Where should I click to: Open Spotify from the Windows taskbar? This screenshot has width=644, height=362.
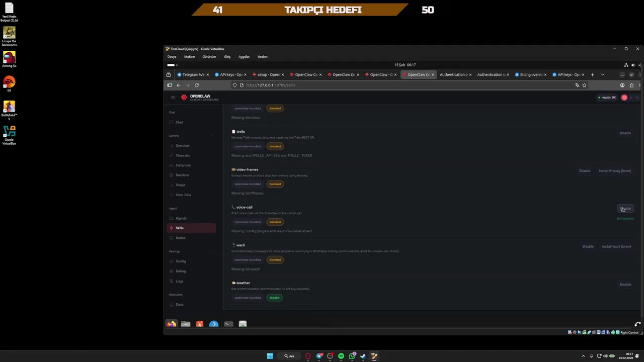[341, 356]
